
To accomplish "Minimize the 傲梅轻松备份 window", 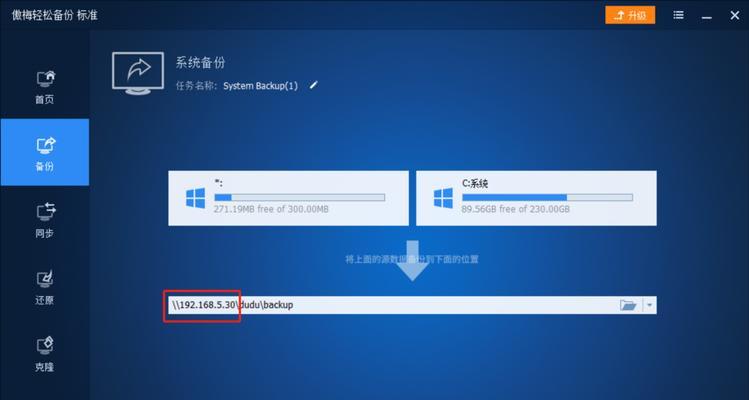I will tap(707, 18).
